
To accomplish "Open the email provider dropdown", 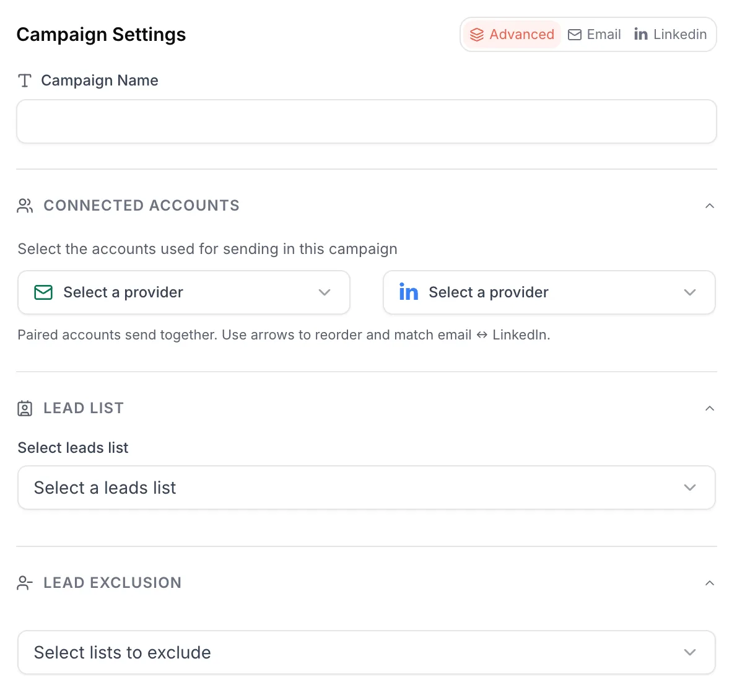I will pos(184,292).
